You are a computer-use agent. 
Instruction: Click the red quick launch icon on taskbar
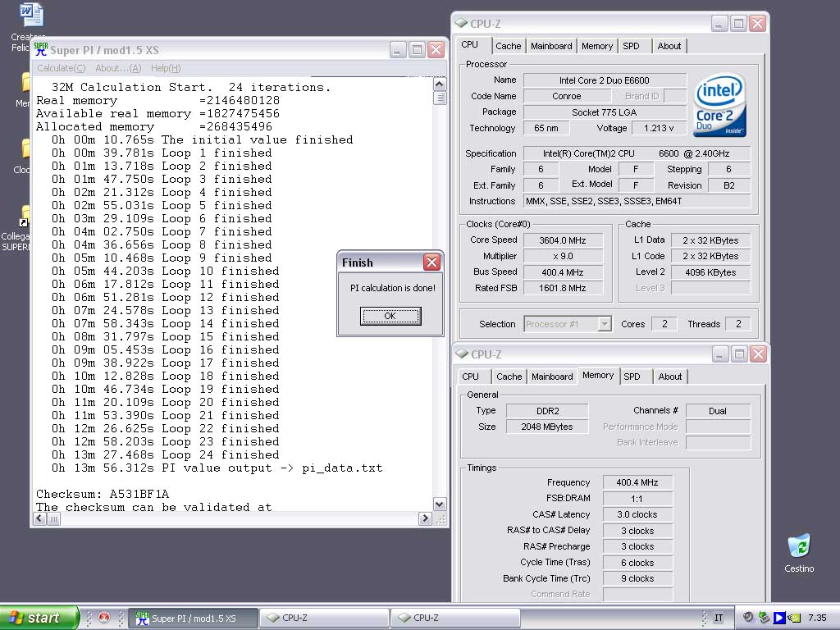[x=104, y=618]
